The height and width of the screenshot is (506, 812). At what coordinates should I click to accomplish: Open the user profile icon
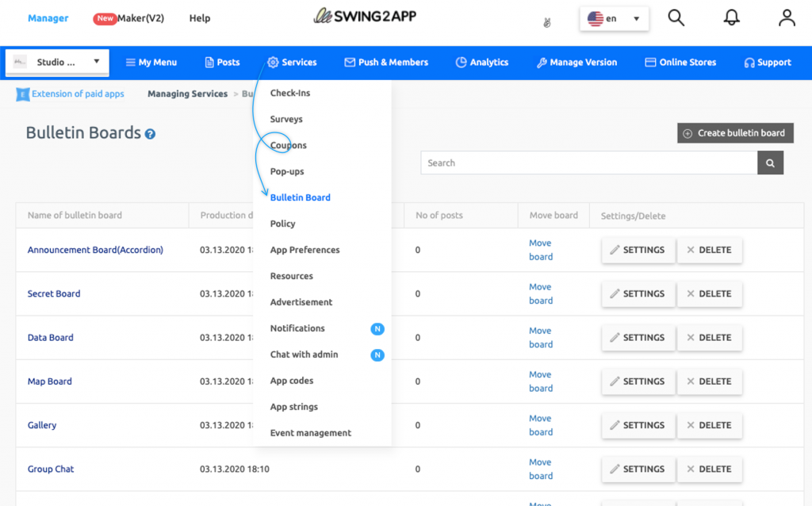point(786,18)
